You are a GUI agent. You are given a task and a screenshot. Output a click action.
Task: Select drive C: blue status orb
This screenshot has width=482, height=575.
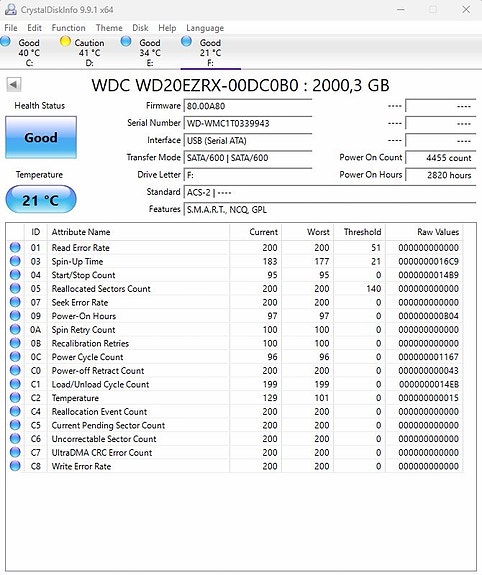6,41
